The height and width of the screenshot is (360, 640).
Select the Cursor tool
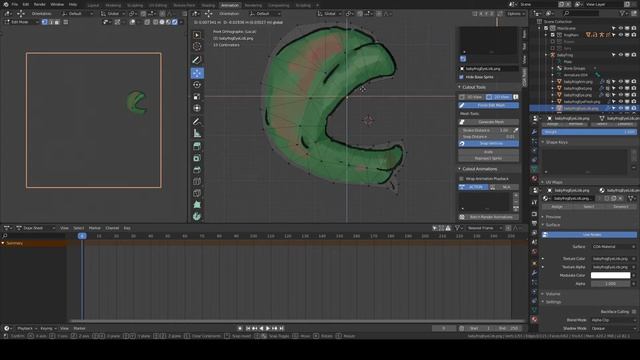(x=197, y=47)
